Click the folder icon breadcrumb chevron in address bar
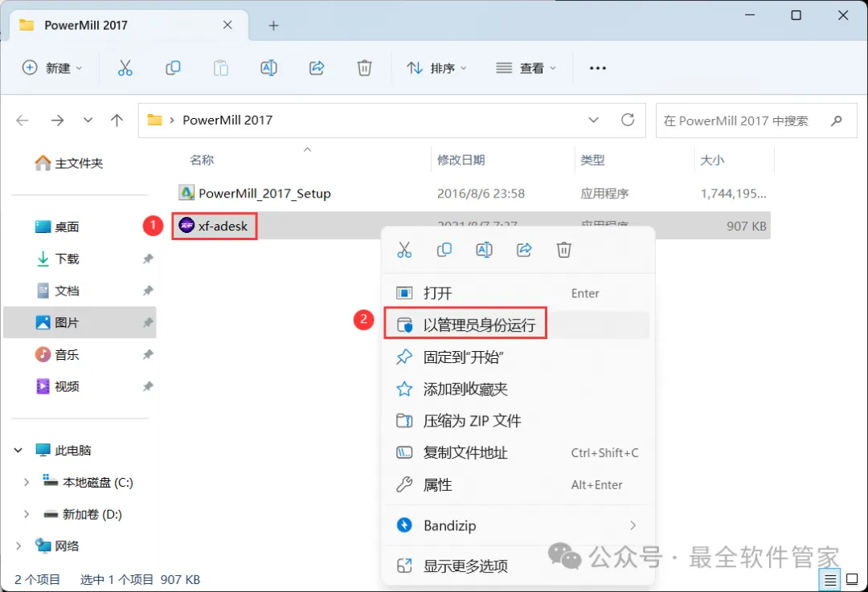868x592 pixels. coord(172,120)
